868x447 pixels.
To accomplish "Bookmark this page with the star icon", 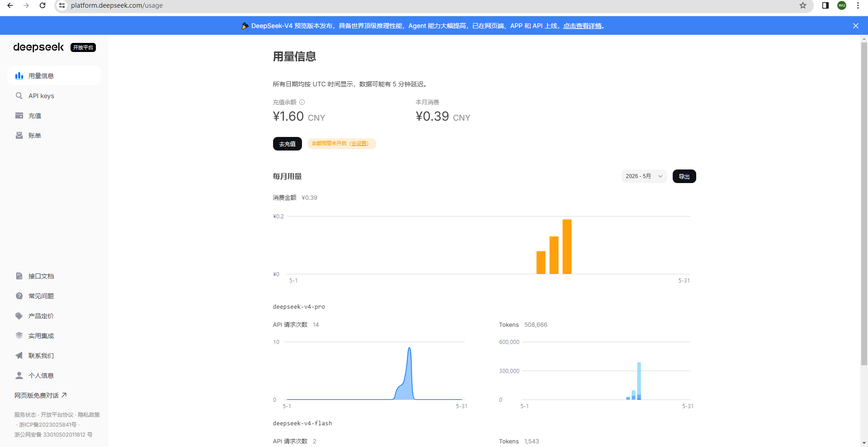I will click(x=803, y=5).
